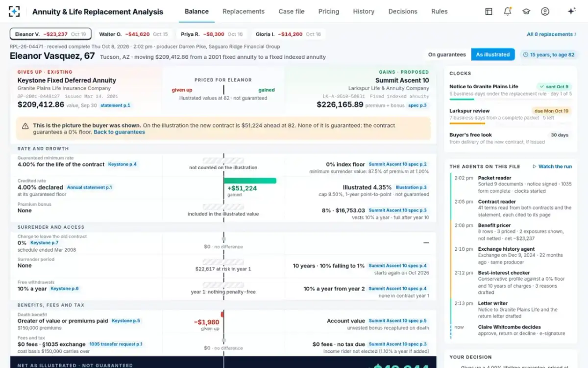Click the green +$51,224 gained bar

pyautogui.click(x=250, y=181)
